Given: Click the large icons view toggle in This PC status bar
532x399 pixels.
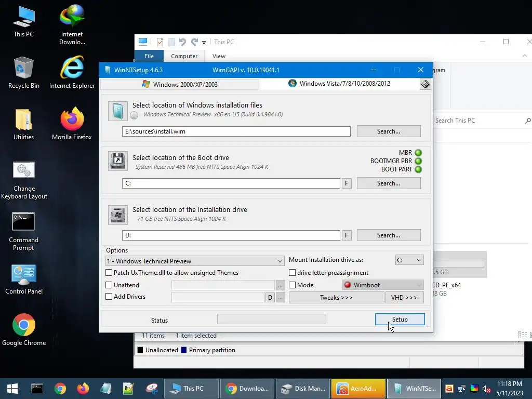Looking at the screenshot, I should tap(530, 335).
